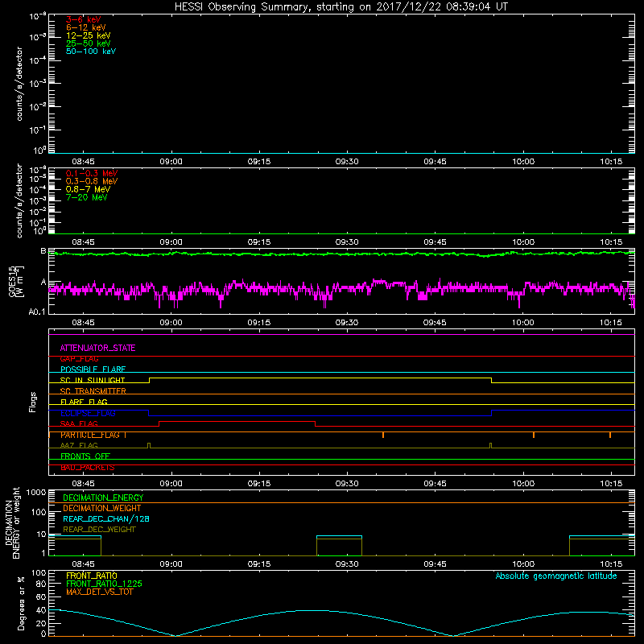Pick the ATTENUATOR_STATE flag label
The width and height of the screenshot is (644, 644).
click(97, 348)
